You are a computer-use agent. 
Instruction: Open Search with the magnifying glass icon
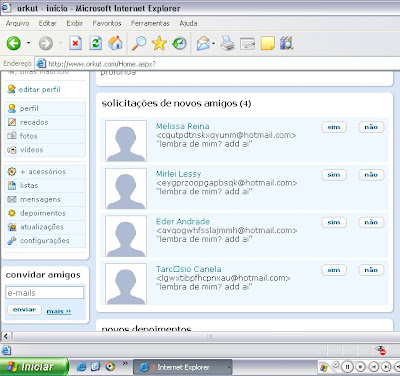click(139, 43)
